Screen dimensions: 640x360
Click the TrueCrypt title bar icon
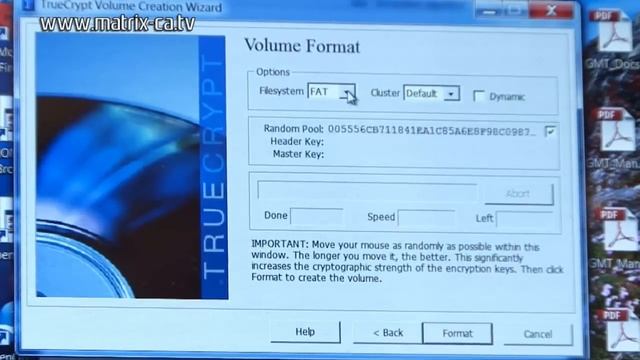click(28, 5)
